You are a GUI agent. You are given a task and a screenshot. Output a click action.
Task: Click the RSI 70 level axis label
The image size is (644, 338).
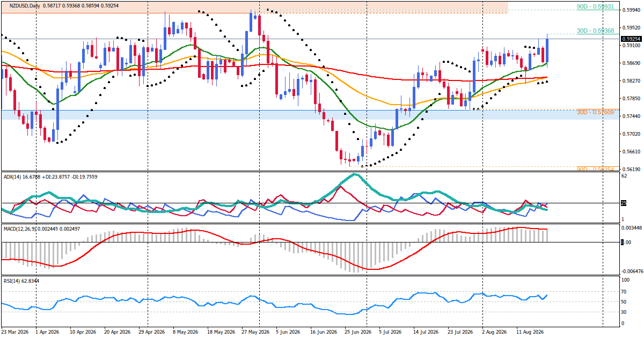(x=625, y=292)
